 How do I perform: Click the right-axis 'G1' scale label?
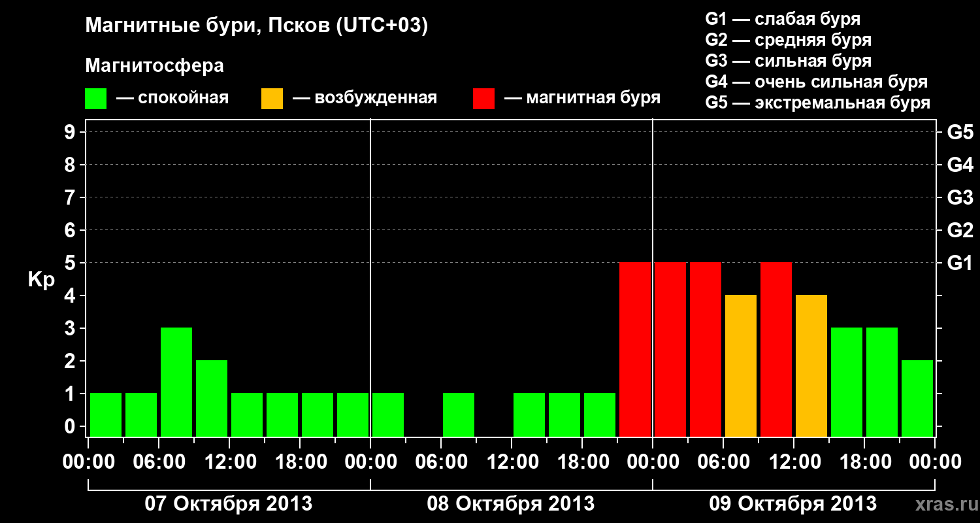click(x=960, y=263)
